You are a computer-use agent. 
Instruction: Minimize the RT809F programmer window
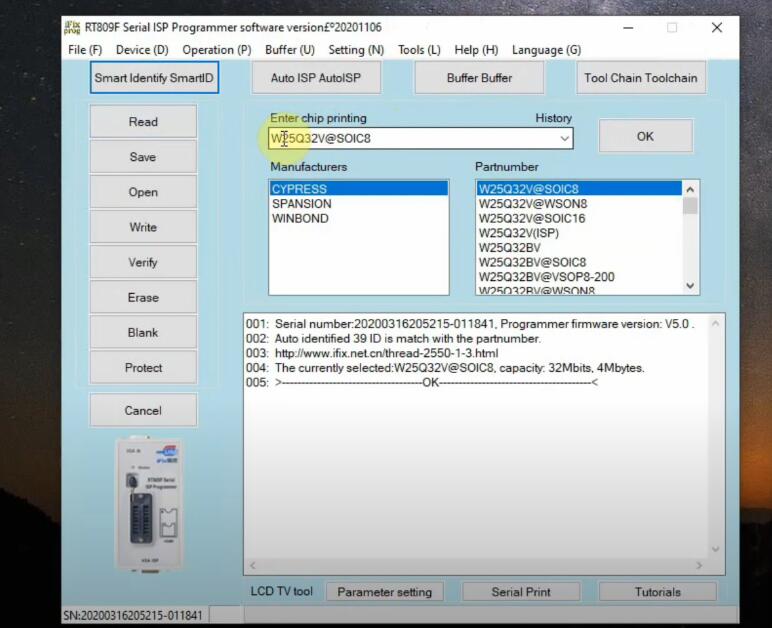(x=628, y=28)
